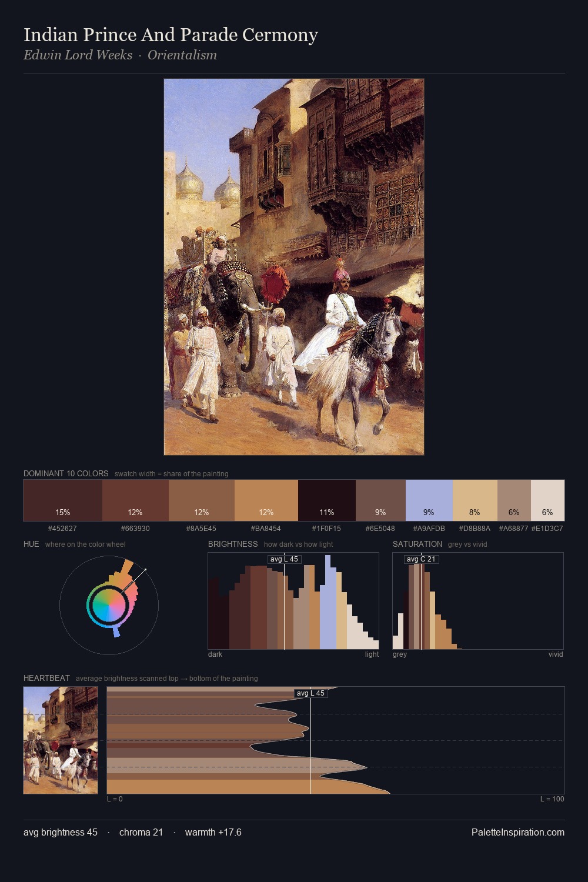Click the warmth +17.6 footer stat
Screen dimensions: 588x882
click(213, 833)
